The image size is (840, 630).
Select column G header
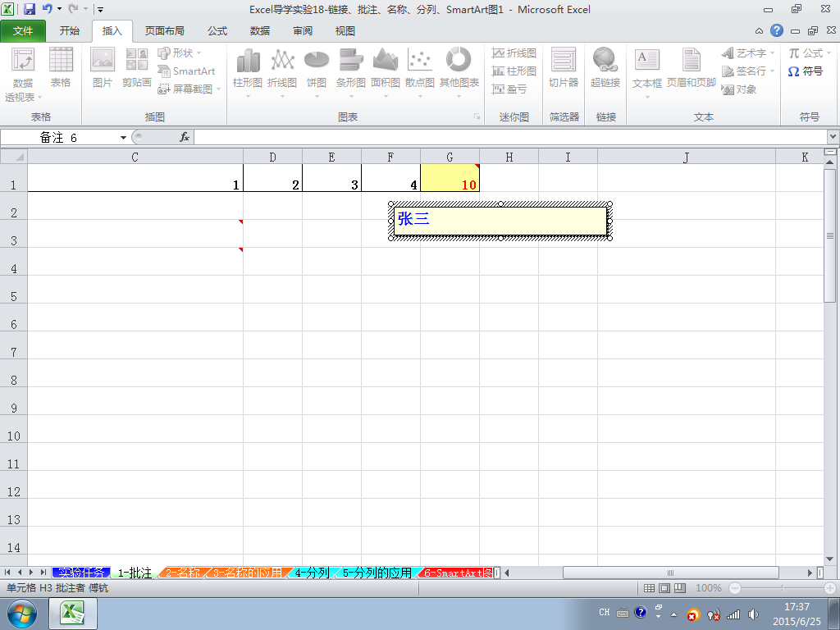pyautogui.click(x=450, y=157)
